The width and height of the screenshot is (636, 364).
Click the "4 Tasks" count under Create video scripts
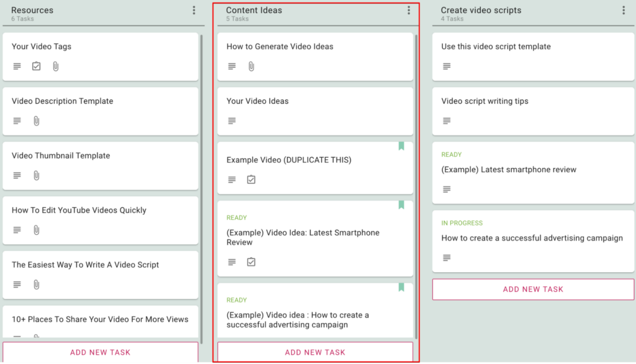tap(452, 19)
